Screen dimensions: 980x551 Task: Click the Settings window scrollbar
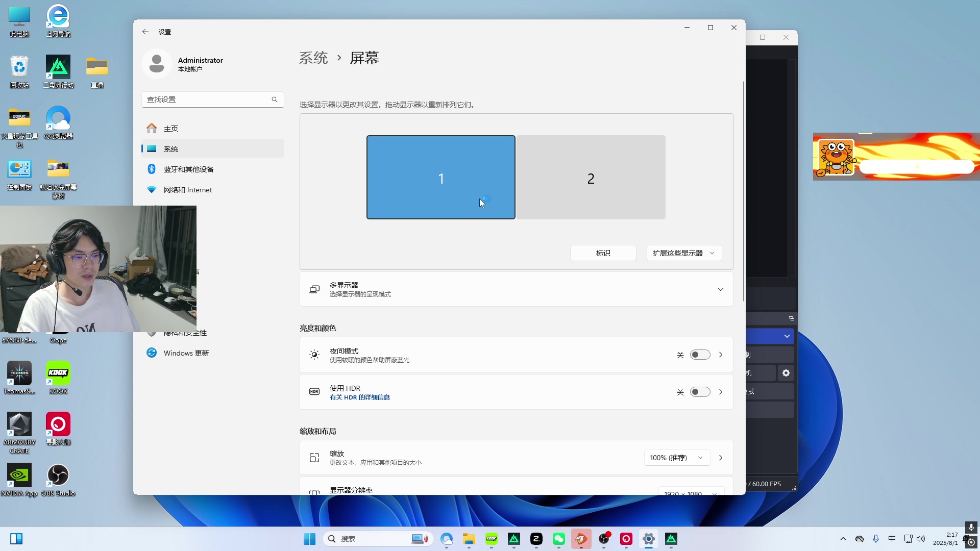tap(743, 191)
